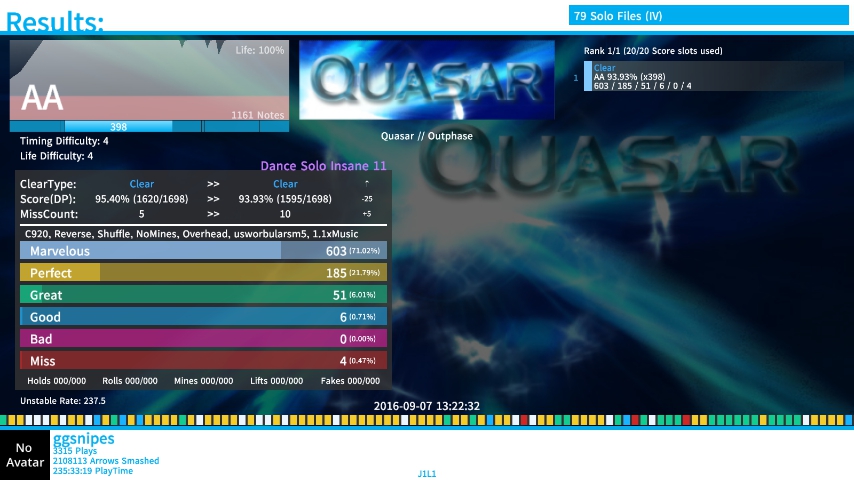854x480 pixels.
Task: Click the Bad judgment row
Action: click(203, 339)
